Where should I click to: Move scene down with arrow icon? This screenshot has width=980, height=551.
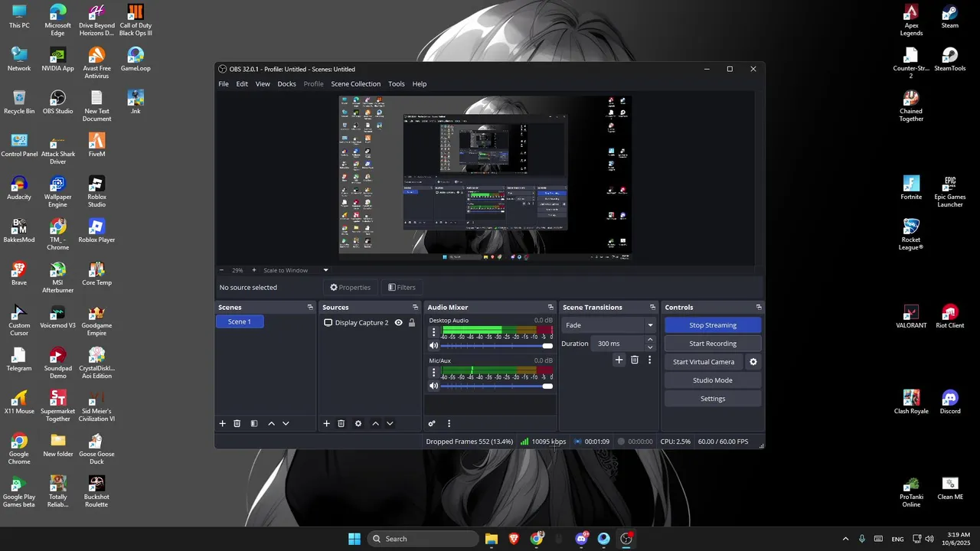[286, 423]
